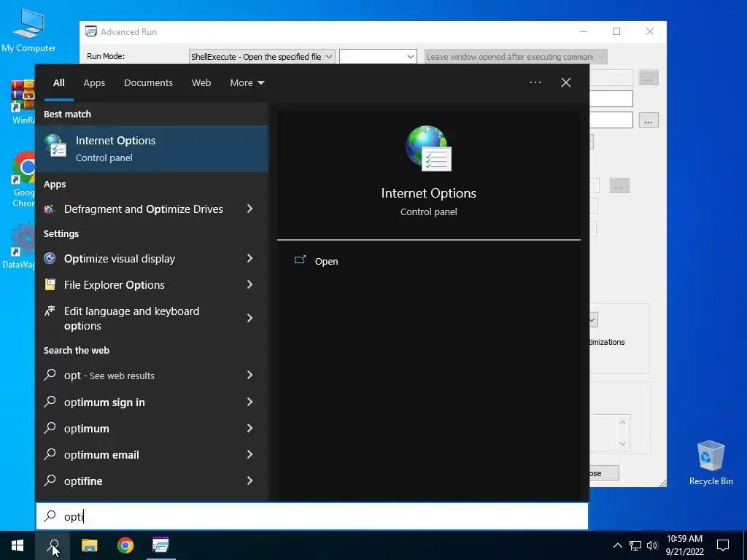
Task: Click the Advanced Run window title bar icon
Action: pos(90,31)
